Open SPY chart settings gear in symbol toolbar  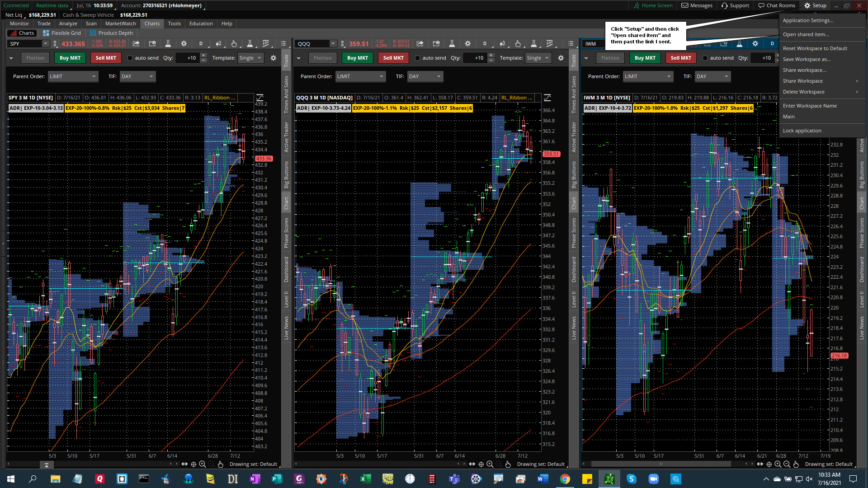coord(184,44)
